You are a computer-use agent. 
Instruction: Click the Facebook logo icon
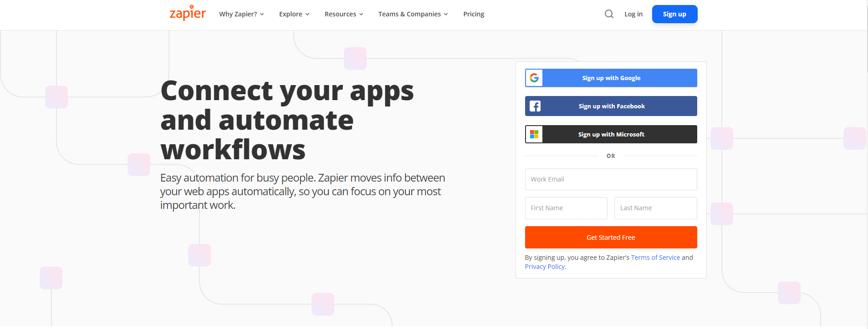535,106
